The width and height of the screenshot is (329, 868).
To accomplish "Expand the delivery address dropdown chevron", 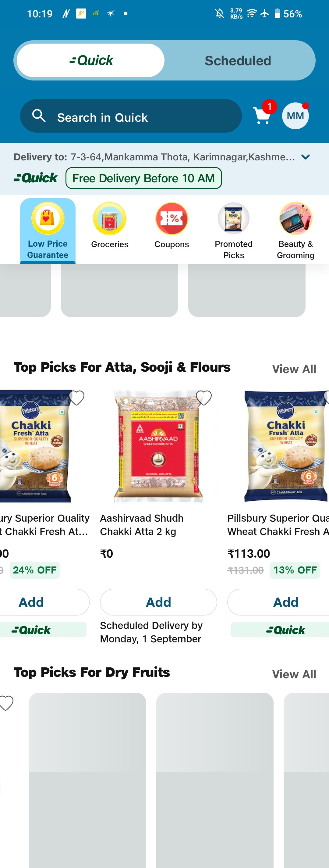I will 305,157.
